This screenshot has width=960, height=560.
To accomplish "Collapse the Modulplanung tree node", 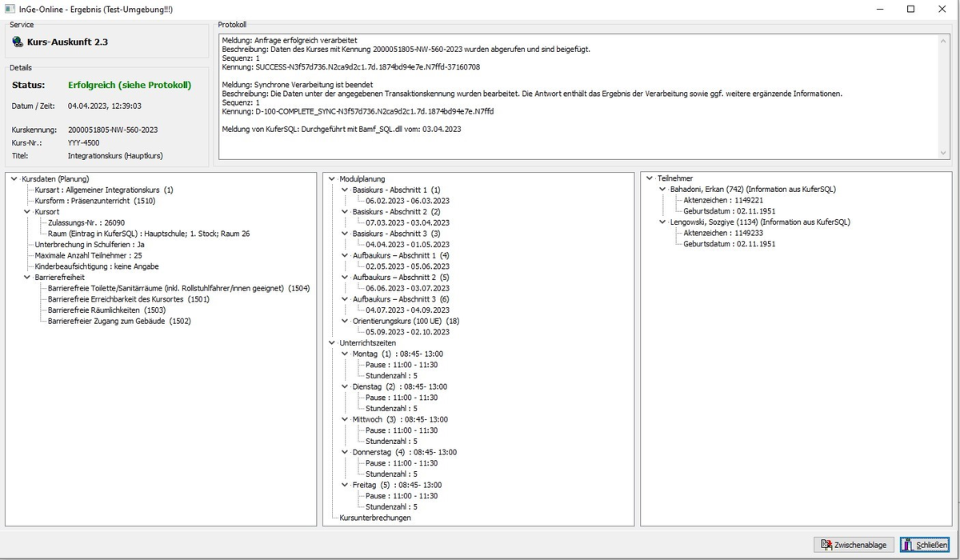I will click(x=332, y=179).
